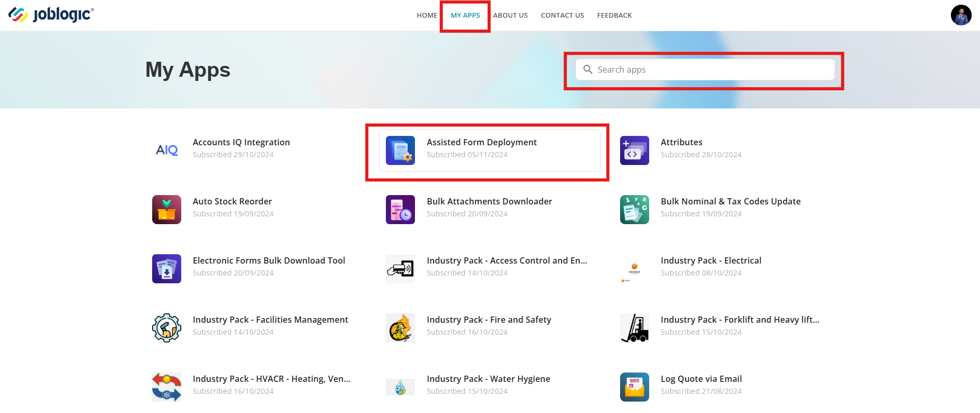Open the Accounts IQ Integration AIQ icon
Screen dimensions: 980x413
tap(167, 150)
